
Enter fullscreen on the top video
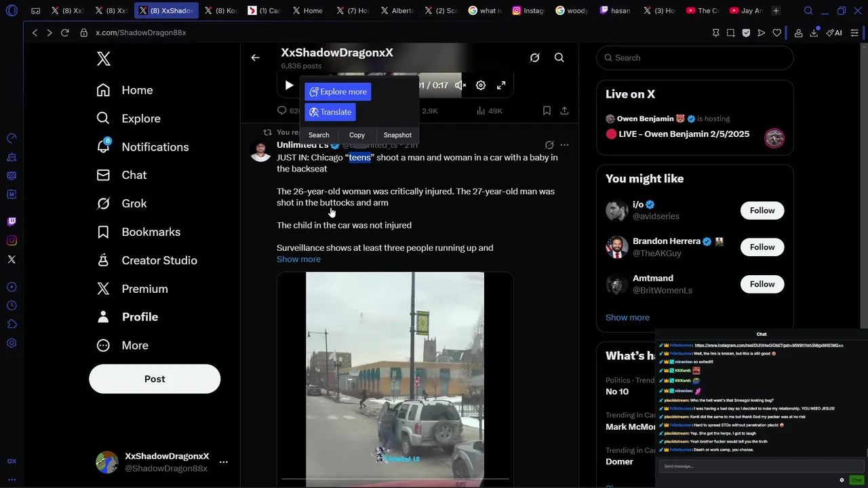(x=501, y=85)
